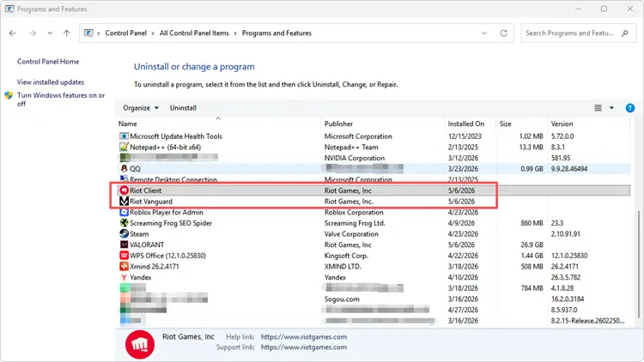Select the Xmind icon

click(x=124, y=267)
